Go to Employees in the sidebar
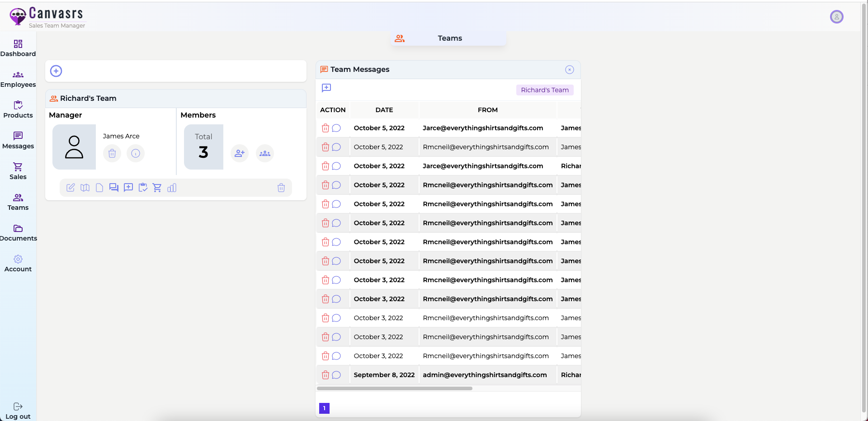Viewport: 868px width, 421px height. pos(18,79)
